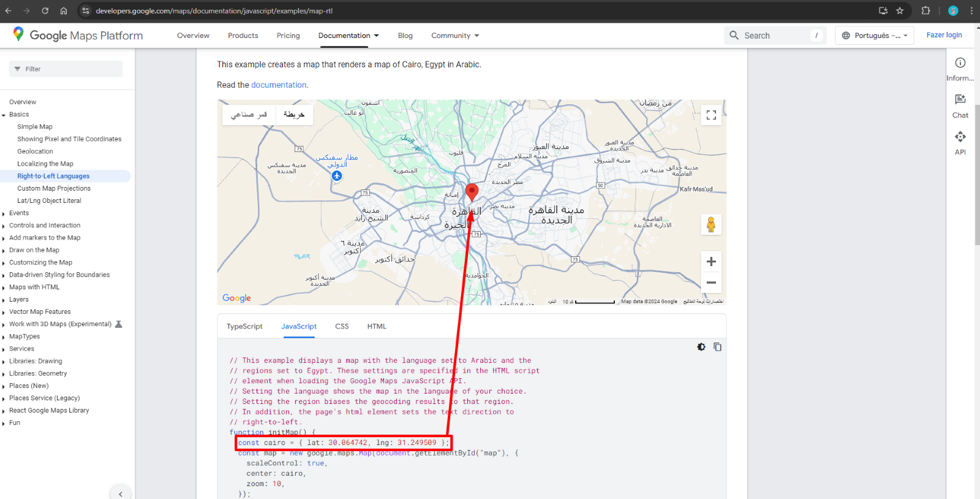Switch to the HTML code tab
The height and width of the screenshot is (499, 980).
coord(377,326)
